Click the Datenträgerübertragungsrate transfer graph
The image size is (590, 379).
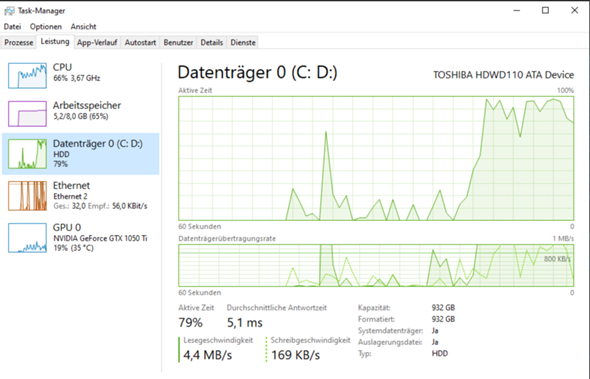(376, 266)
